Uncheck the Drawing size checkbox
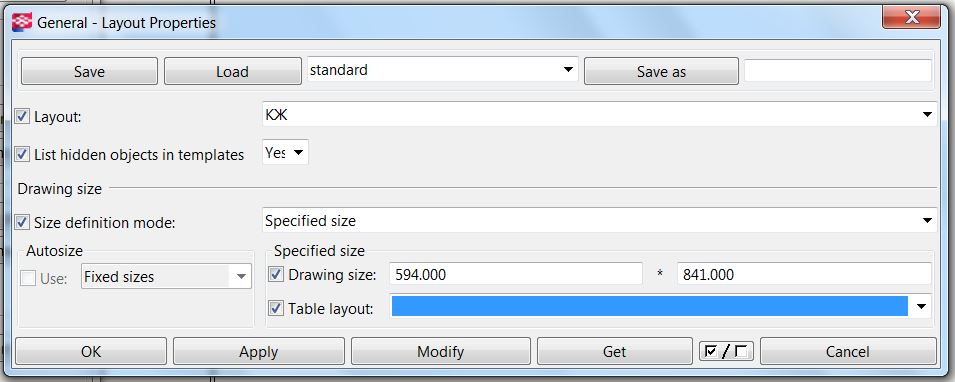This screenshot has height=382, width=955. [276, 275]
